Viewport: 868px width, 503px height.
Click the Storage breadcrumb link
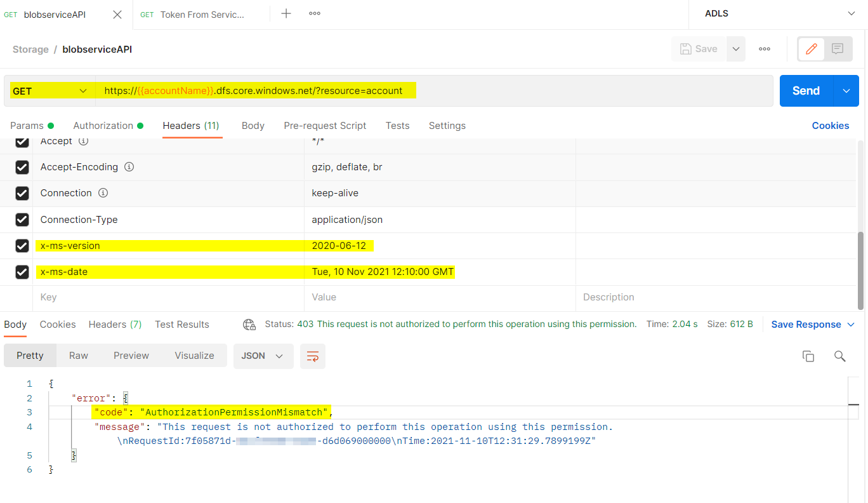[30, 50]
